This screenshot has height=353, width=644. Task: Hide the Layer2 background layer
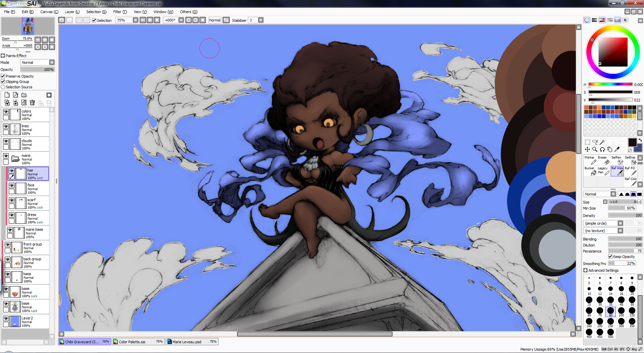[6, 318]
